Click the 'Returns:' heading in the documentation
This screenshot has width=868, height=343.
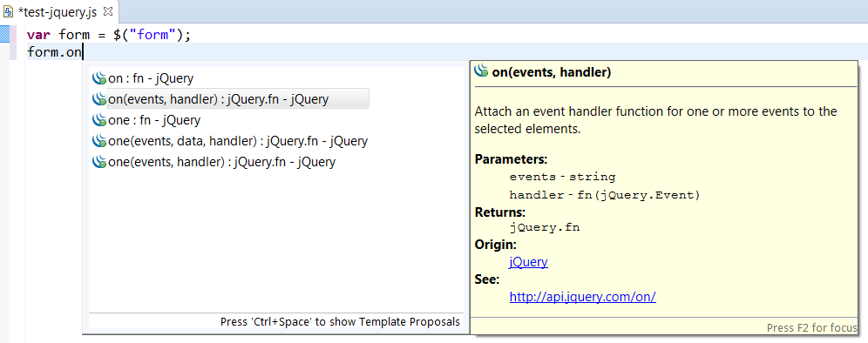[500, 212]
